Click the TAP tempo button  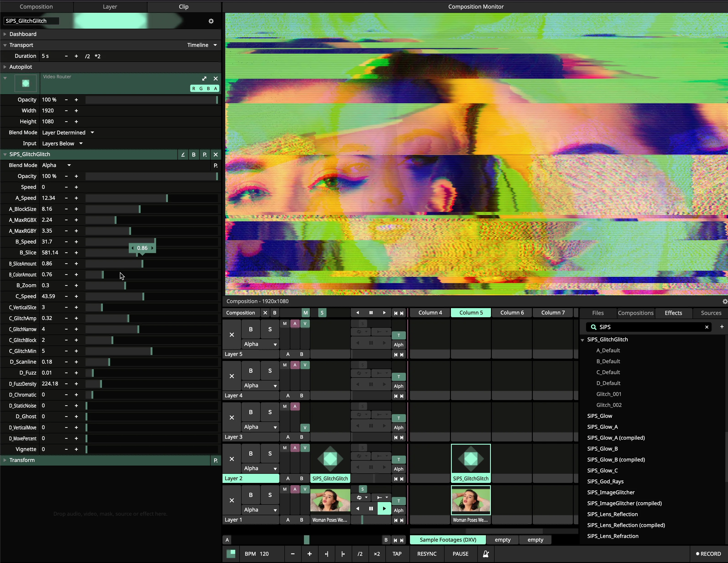click(x=397, y=554)
